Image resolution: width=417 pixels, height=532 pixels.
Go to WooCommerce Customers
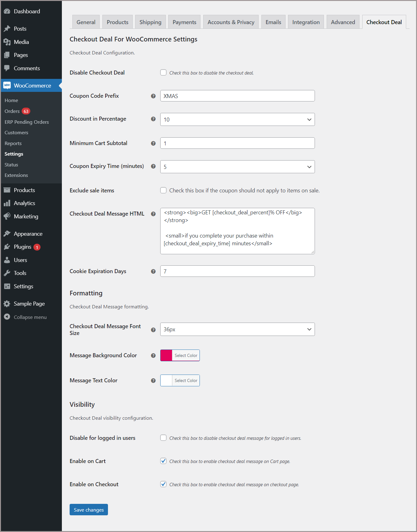coord(16,133)
